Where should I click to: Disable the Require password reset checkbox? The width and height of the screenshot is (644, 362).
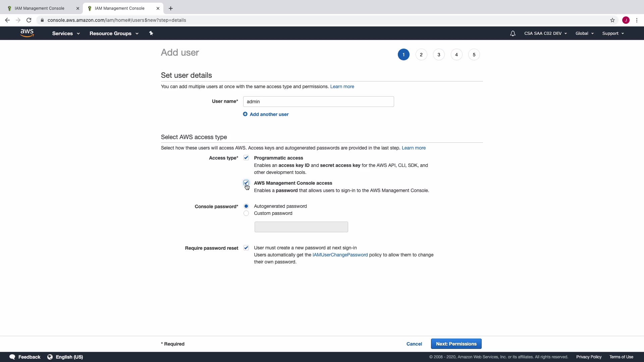pyautogui.click(x=246, y=248)
